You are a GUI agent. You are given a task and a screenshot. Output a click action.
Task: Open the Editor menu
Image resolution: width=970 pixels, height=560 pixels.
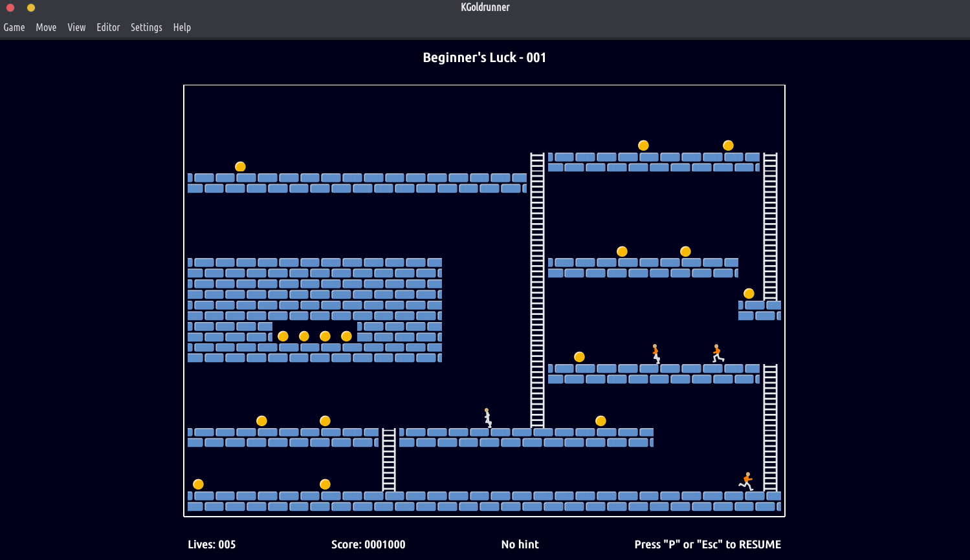[108, 27]
